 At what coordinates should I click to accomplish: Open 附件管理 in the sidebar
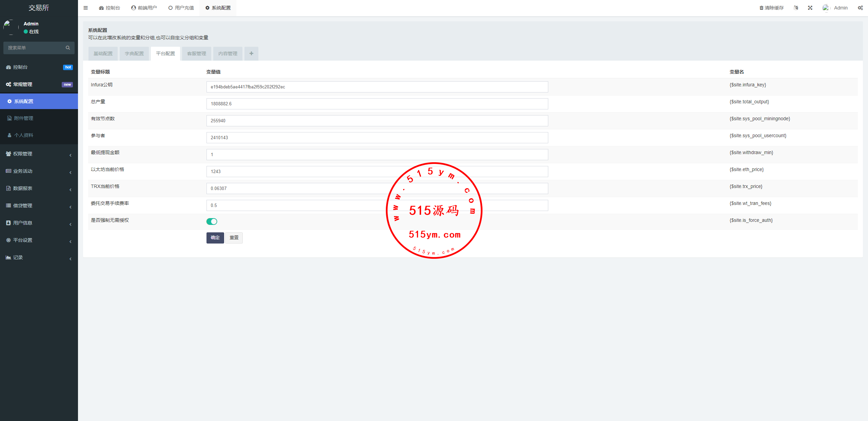[24, 118]
